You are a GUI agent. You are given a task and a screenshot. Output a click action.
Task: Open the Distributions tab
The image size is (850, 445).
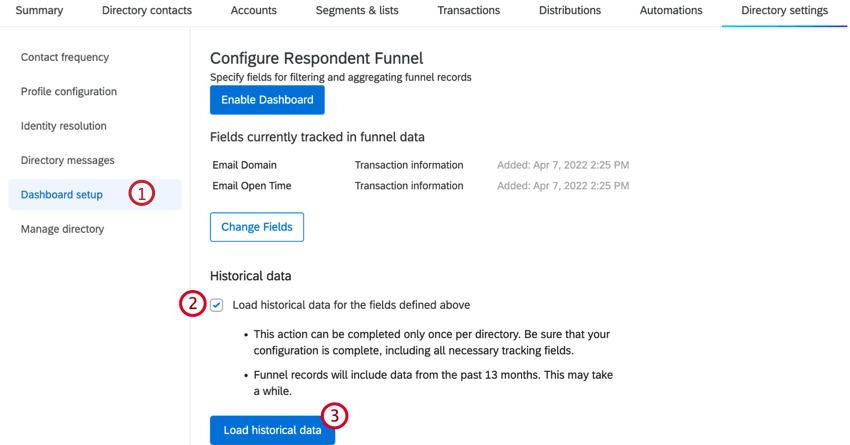click(570, 11)
